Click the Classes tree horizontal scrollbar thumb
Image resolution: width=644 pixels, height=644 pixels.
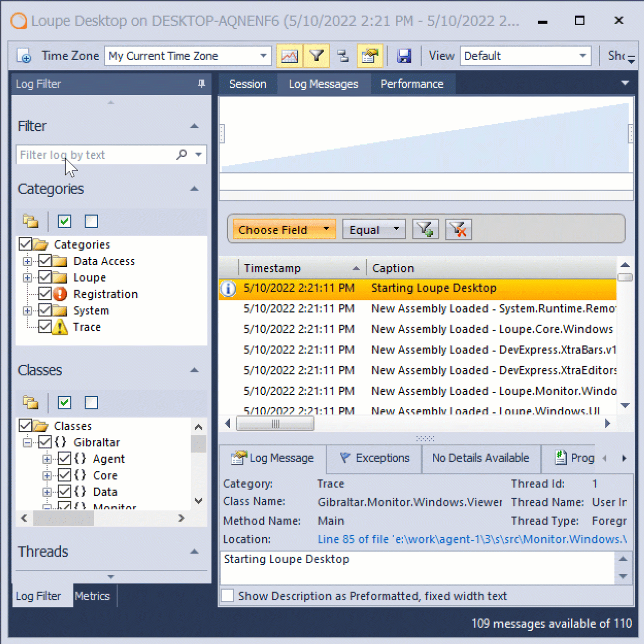(x=64, y=518)
